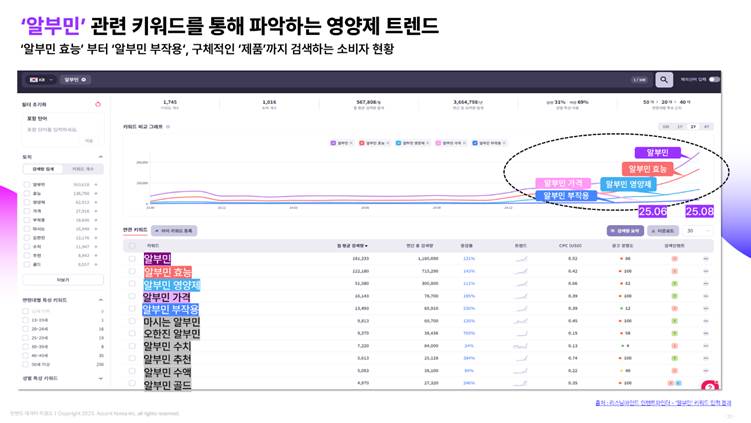Click search intent badge in 알부민 영양제 row

click(x=676, y=284)
